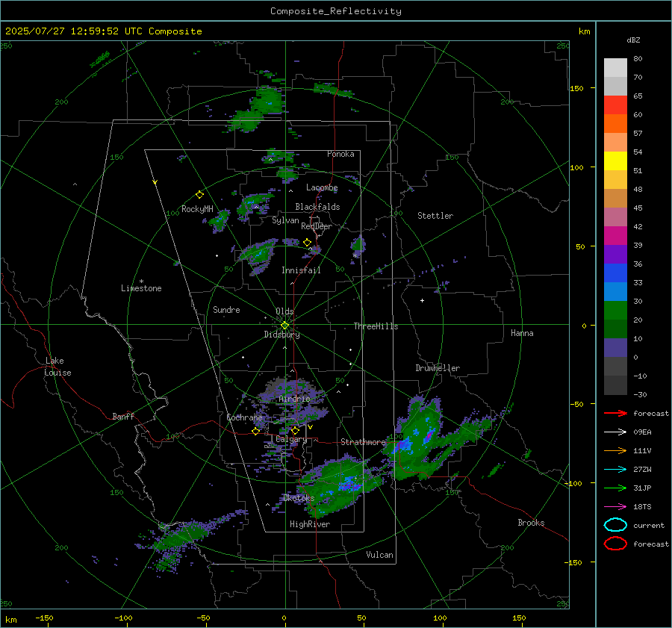Click the yellow diamond marker near RedDeer
This screenshot has height=628, width=672.
point(307,243)
